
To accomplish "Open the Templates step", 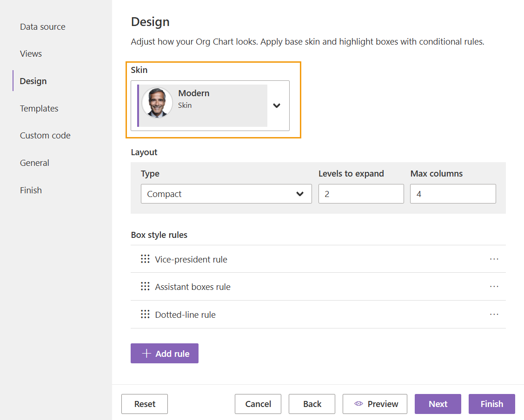I will (x=39, y=109).
